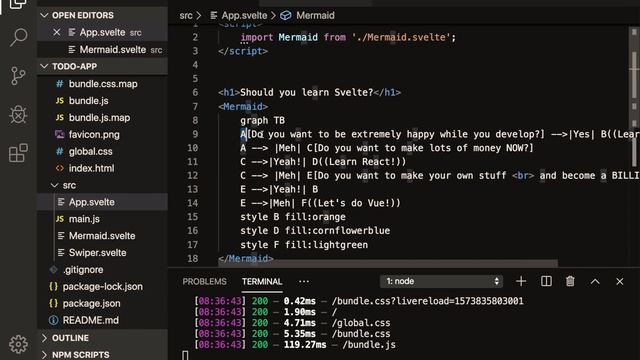640x360 pixels.
Task: Open bundle.js.map file
Action: pos(102,118)
